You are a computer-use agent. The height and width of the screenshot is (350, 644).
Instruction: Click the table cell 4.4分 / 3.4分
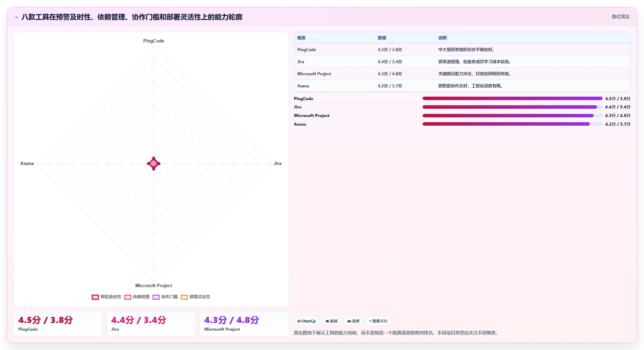coord(390,62)
